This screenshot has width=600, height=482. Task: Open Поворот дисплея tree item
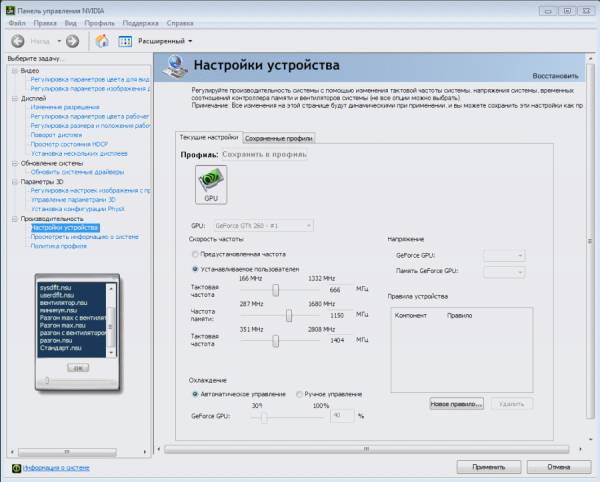[x=56, y=135]
